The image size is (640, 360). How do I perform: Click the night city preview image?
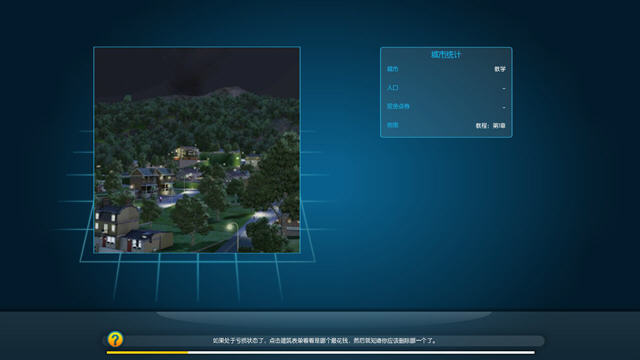tap(197, 150)
